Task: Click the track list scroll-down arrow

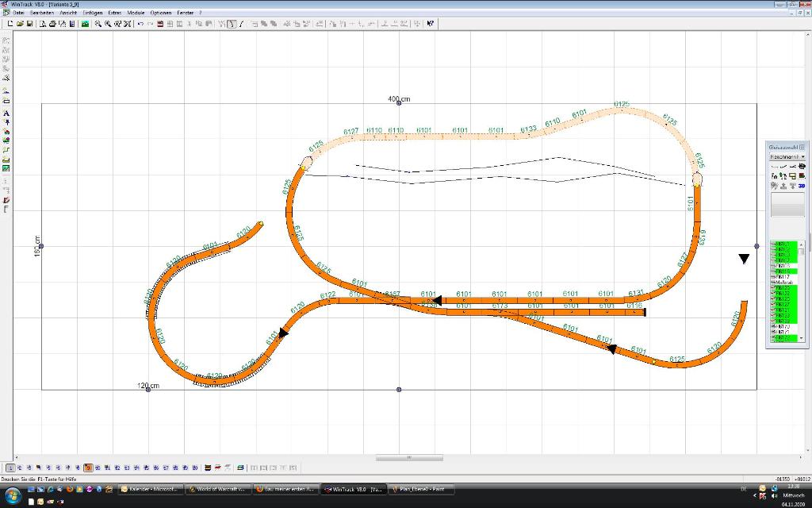Action: point(802,338)
